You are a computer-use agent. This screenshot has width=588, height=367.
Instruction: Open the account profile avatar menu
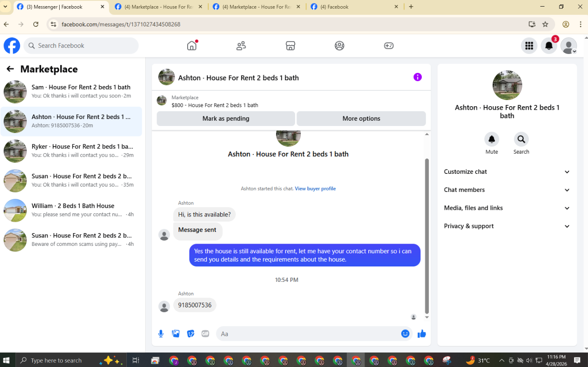(x=569, y=46)
